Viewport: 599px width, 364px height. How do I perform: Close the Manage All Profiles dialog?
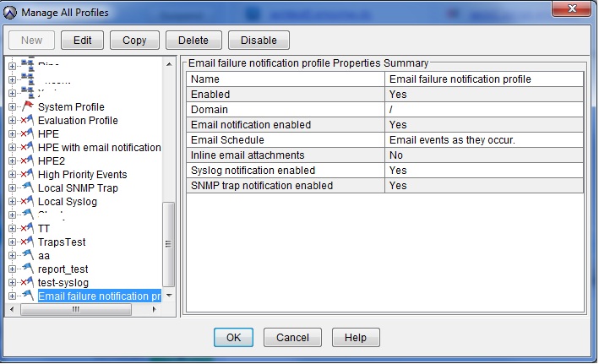pyautogui.click(x=571, y=8)
